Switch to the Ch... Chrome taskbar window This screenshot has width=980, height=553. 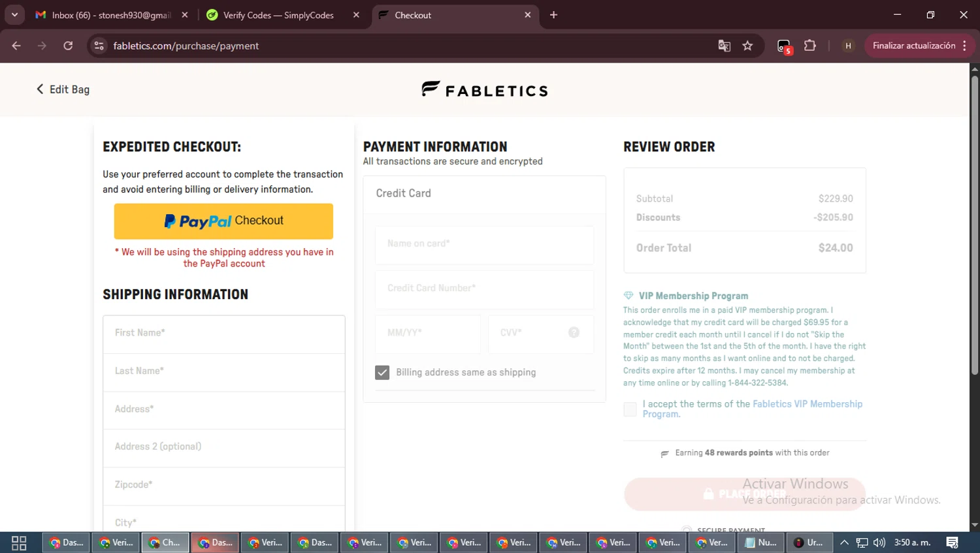coord(165,543)
